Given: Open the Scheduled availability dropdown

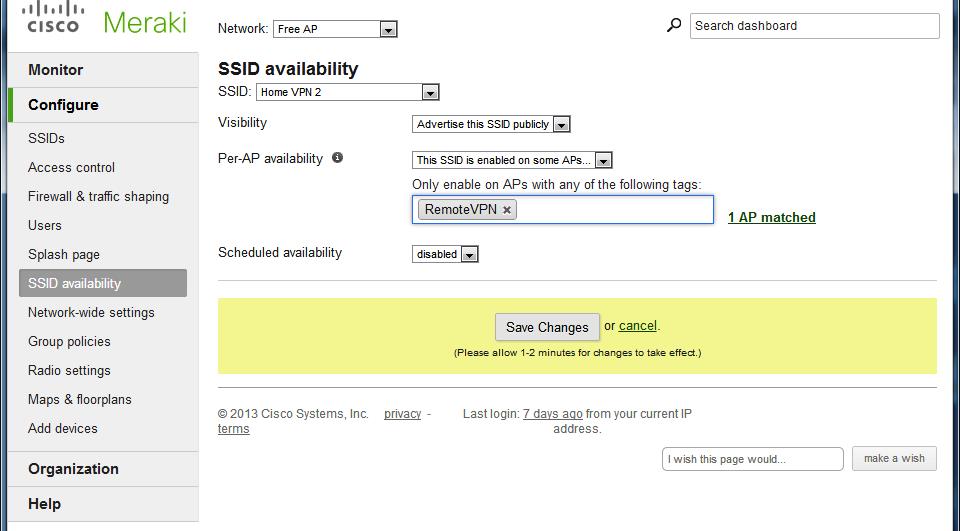Looking at the screenshot, I should click(445, 255).
